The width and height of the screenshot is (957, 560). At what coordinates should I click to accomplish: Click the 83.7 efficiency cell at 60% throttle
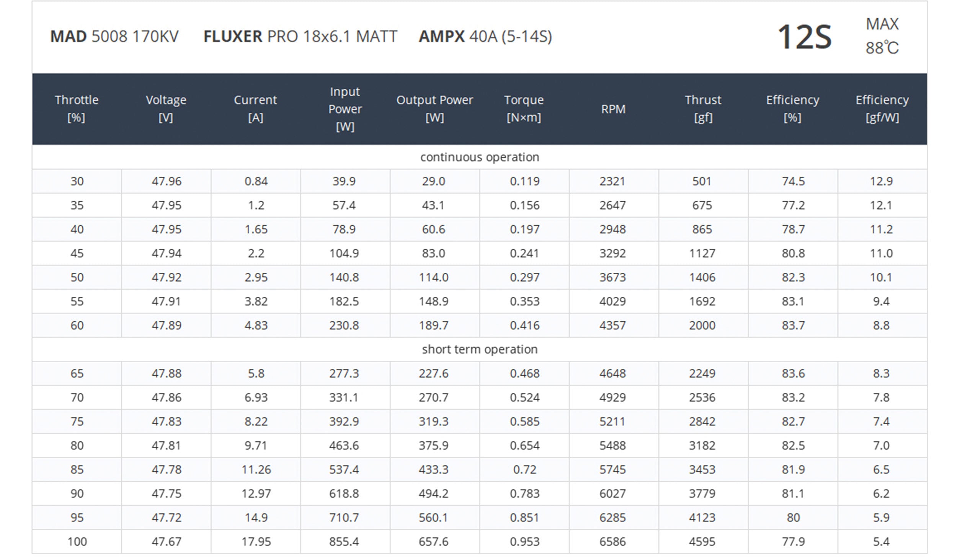[x=793, y=326]
